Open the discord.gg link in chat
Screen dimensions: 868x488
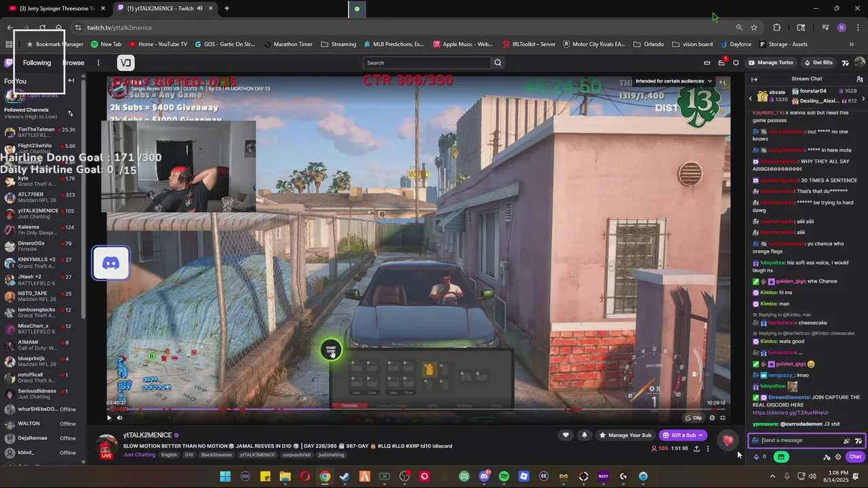pos(790,413)
